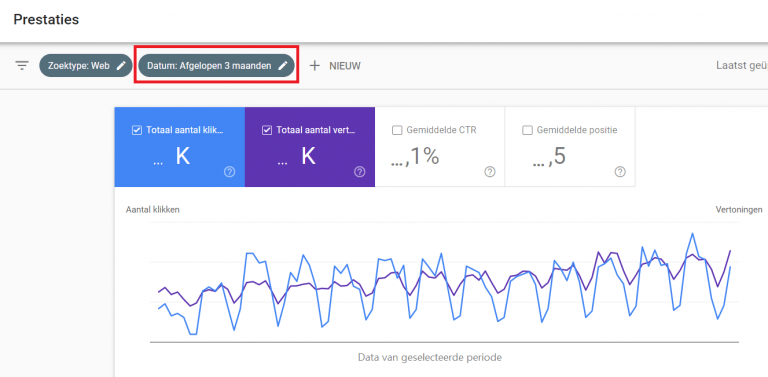Click the Aantal klikken axis label
Viewport: 768px width, 377px height.
click(153, 210)
